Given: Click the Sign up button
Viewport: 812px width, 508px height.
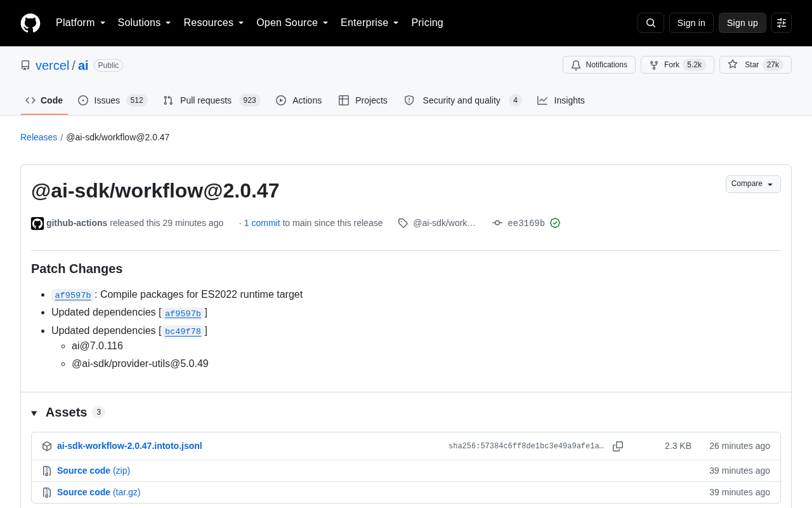Looking at the screenshot, I should [x=742, y=23].
